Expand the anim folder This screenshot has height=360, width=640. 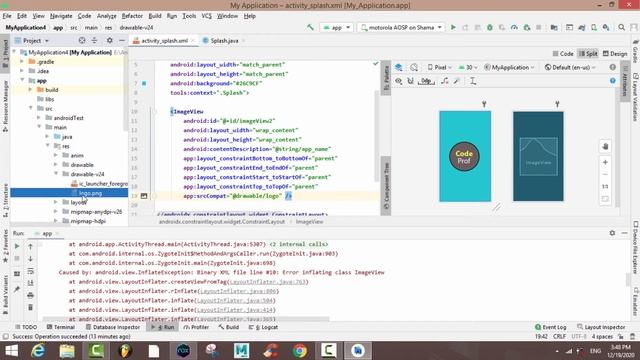pos(56,155)
